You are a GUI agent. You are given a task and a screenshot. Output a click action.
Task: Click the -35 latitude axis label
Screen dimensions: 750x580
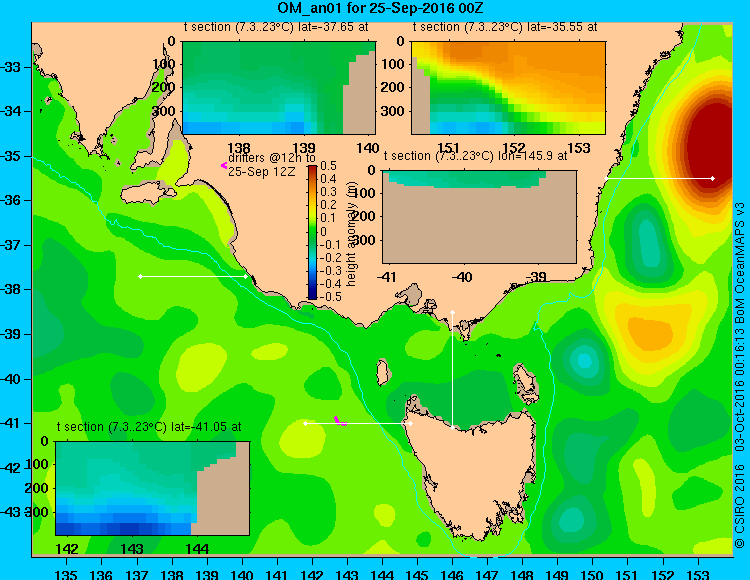pyautogui.click(x=11, y=156)
